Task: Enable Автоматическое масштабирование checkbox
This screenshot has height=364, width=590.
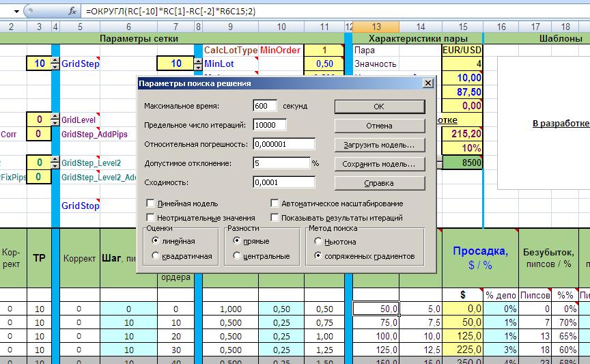Action: (x=275, y=204)
